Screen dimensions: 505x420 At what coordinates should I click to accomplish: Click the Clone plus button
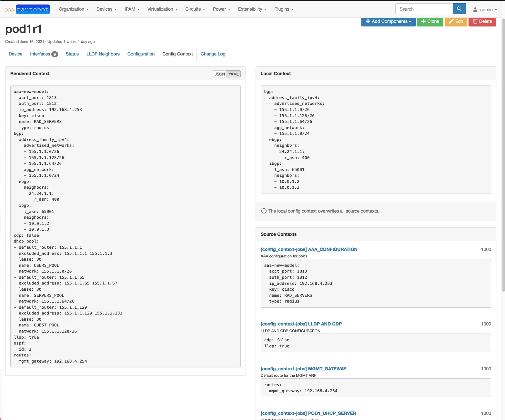click(x=430, y=21)
